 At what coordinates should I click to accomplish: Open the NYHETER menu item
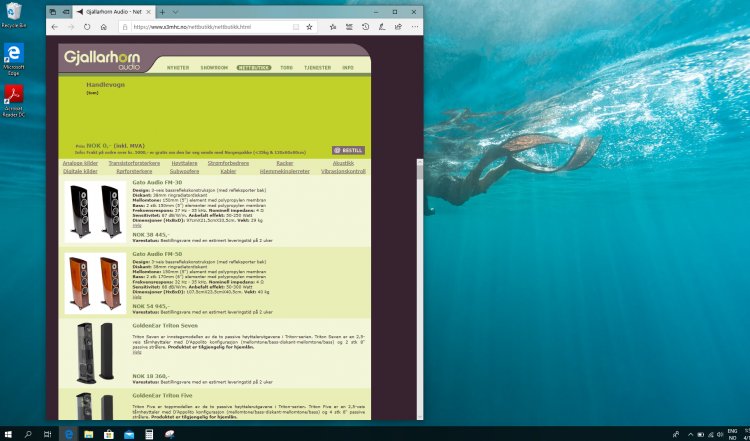(x=178, y=68)
